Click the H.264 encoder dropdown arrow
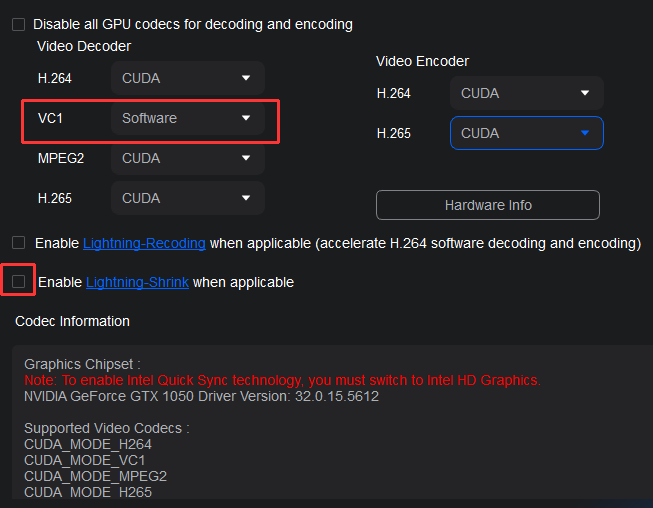 pos(585,93)
